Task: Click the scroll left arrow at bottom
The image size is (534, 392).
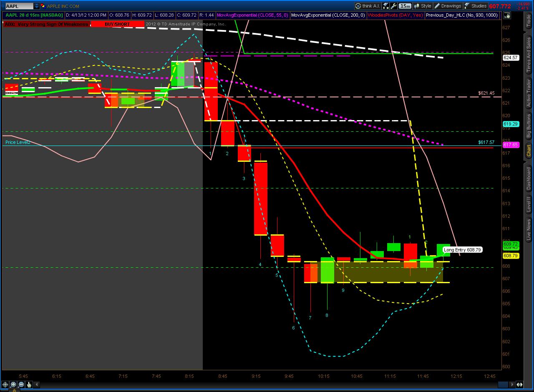Action: (37, 384)
